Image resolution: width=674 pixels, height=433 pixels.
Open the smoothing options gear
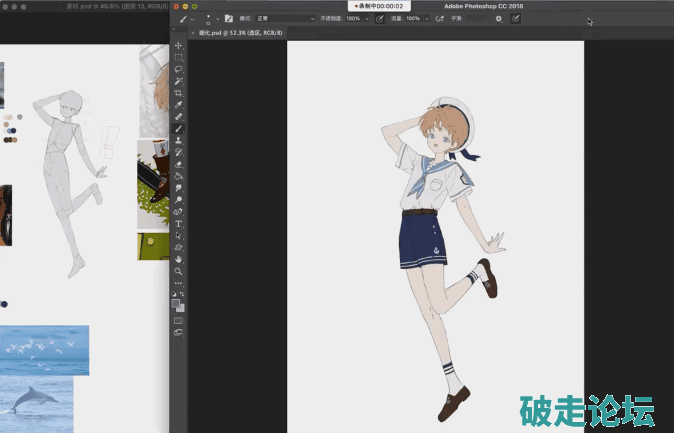click(x=499, y=18)
